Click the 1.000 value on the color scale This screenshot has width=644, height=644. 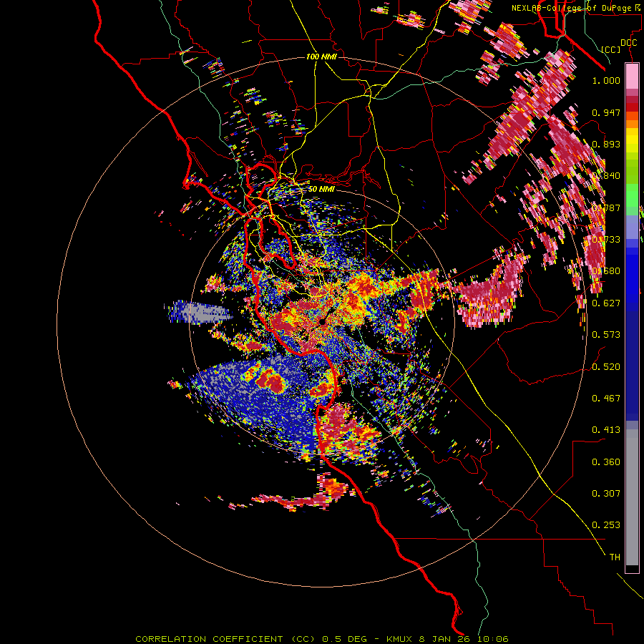point(606,80)
